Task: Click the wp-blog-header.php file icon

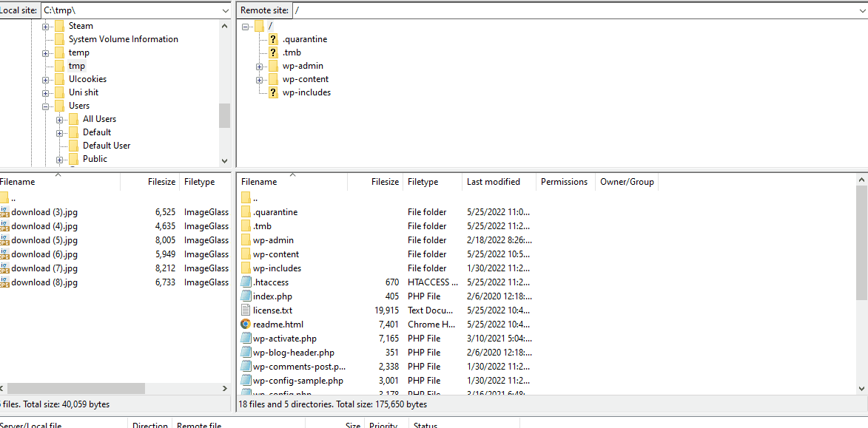Action: 246,353
